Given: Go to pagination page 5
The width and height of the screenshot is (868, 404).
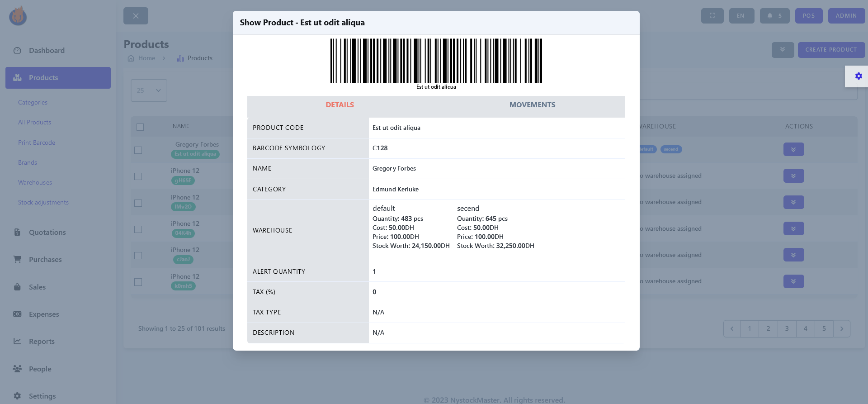Looking at the screenshot, I should tap(824, 329).
